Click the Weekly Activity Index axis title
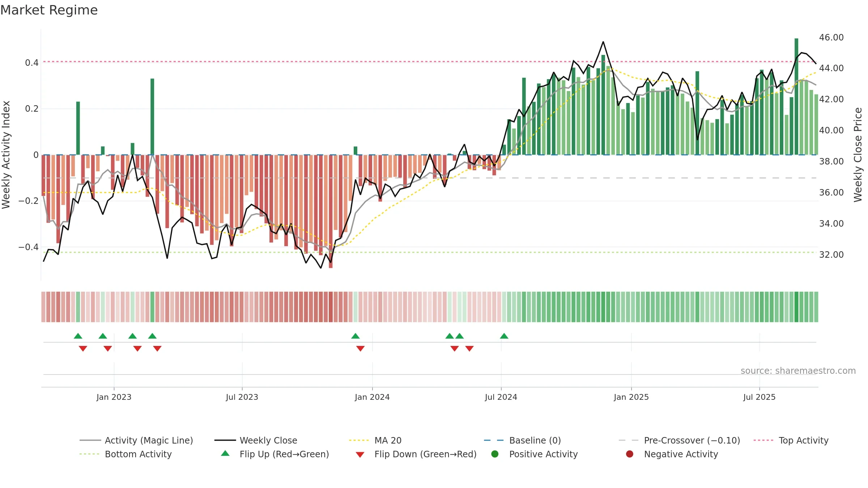 [6, 155]
